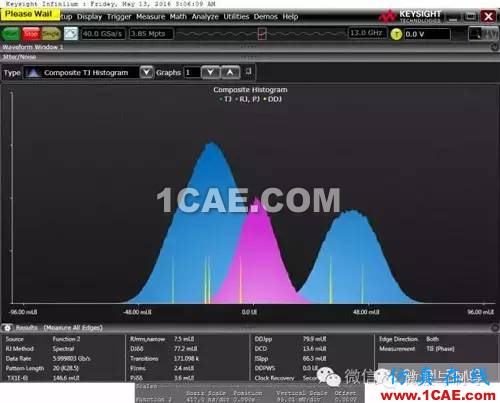Click the auto scale icon beside Single
Viewport: 500px width, 403px height.
[x=71, y=34]
